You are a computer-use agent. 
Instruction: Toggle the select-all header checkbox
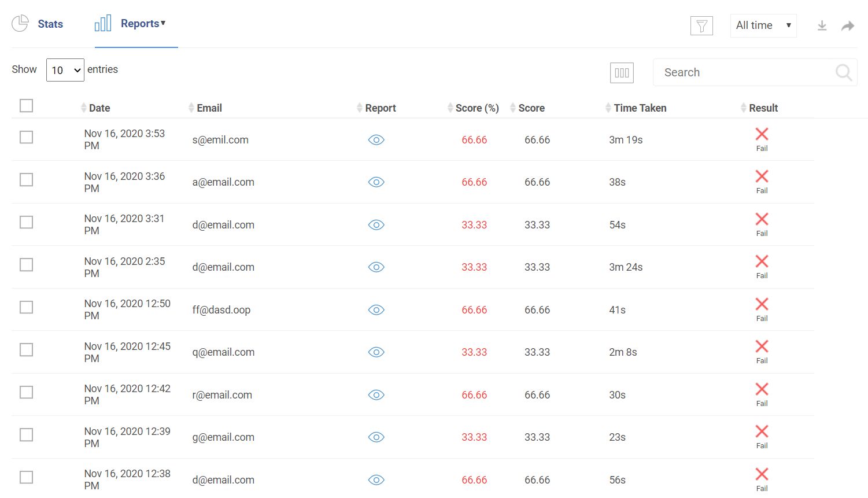point(26,106)
